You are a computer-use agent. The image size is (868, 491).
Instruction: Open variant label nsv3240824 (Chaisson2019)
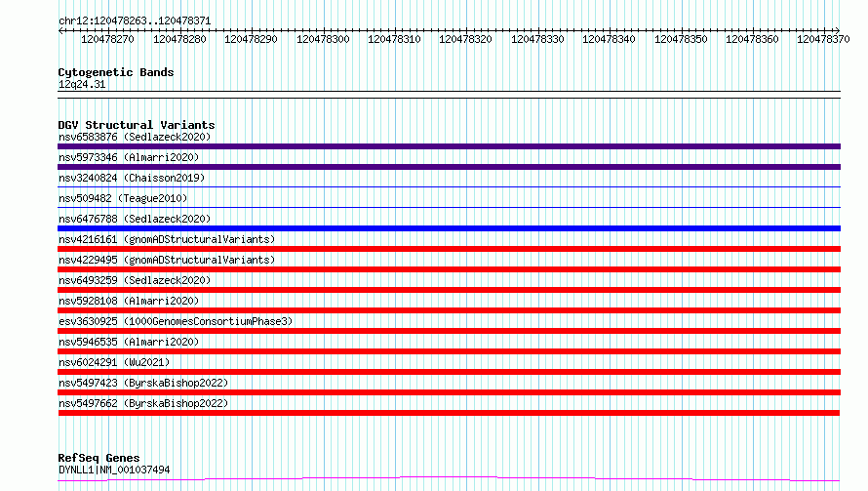tap(132, 178)
